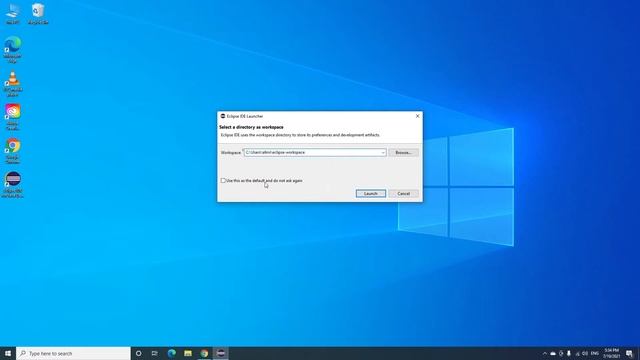Click Cortana circle icon on taskbar
Screen dimensions: 640x360
click(138, 353)
